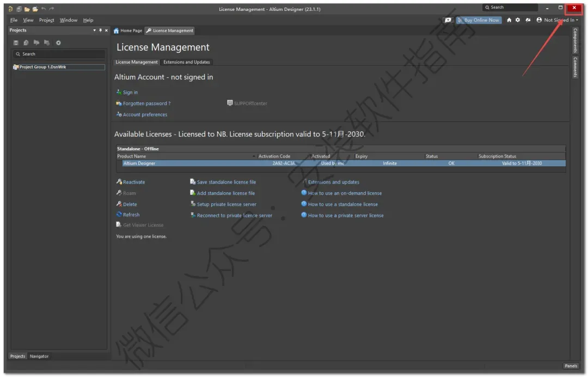Click the Delete license link
Image resolution: width=588 pixels, height=377 pixels.
tap(130, 204)
